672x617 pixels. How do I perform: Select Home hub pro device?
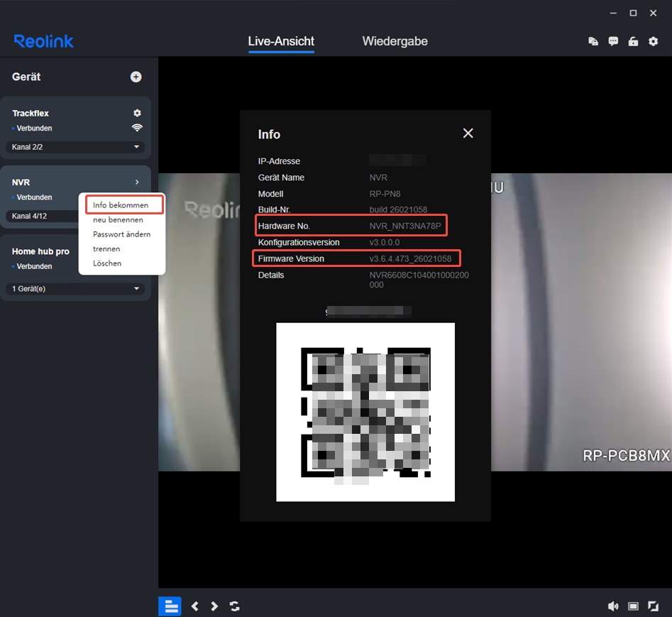(x=40, y=251)
